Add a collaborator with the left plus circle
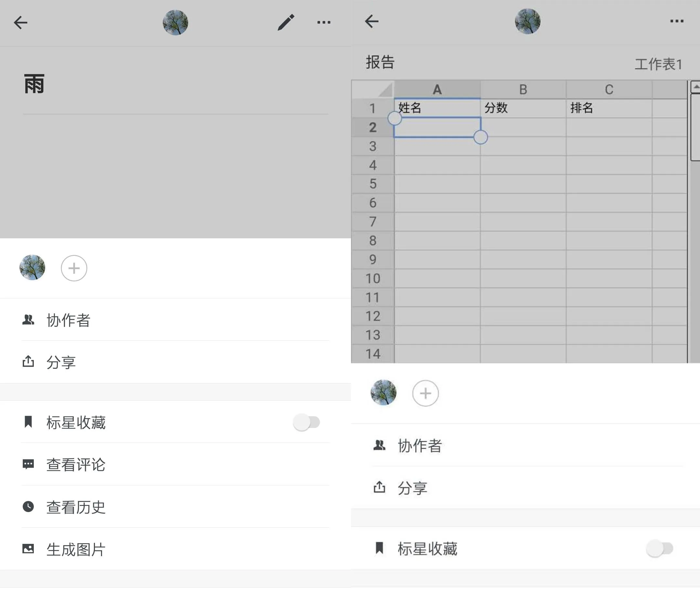The height and width of the screenshot is (589, 700). pyautogui.click(x=74, y=268)
